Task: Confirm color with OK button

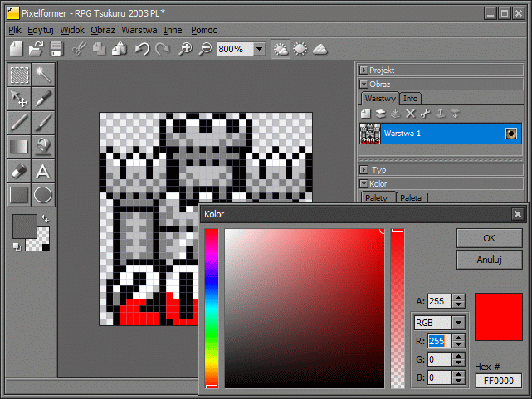Action: click(x=489, y=238)
